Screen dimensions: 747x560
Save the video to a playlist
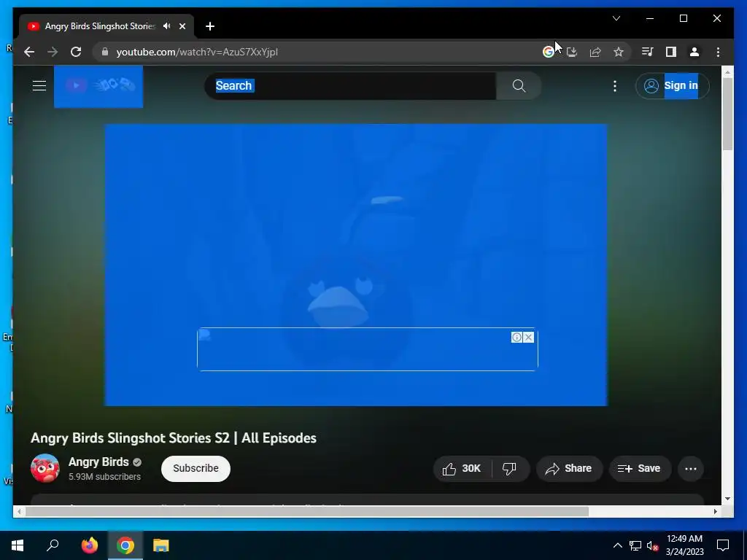tap(640, 469)
